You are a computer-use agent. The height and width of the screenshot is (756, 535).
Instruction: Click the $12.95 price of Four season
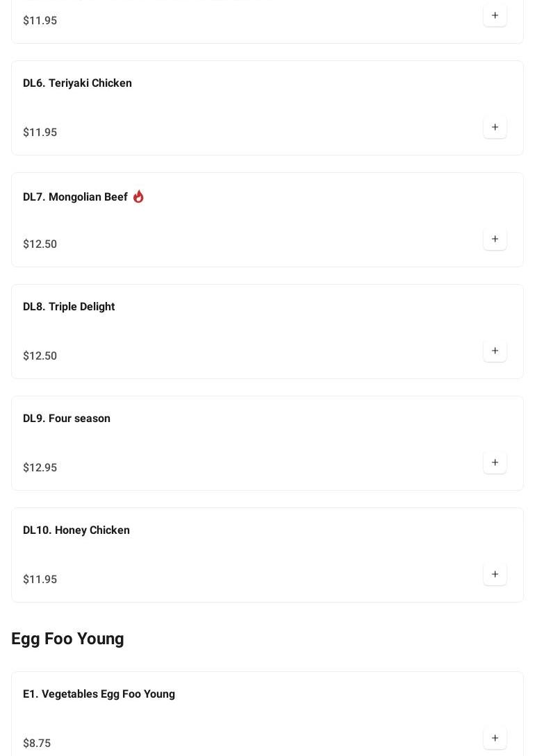click(40, 468)
